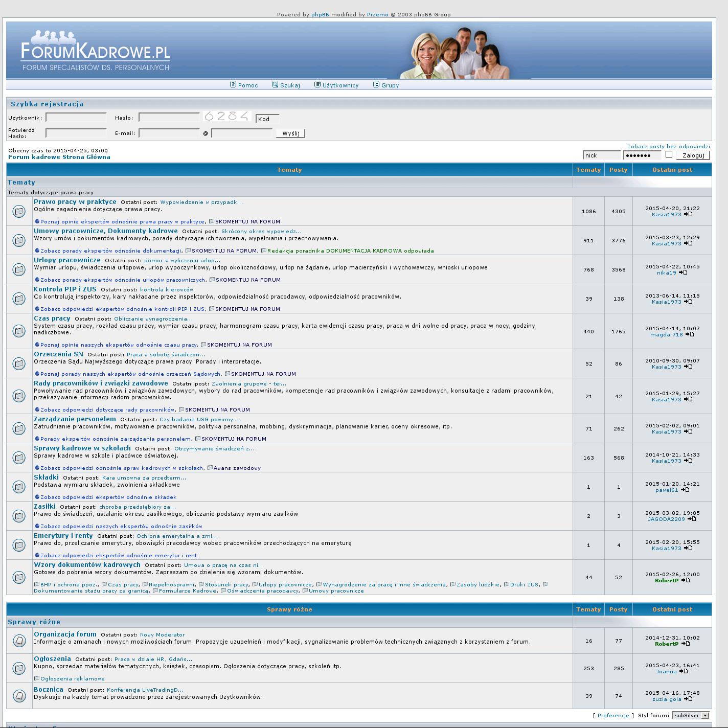Screen dimensions: 728x728
Task: Click the Użytkownicy members list icon
Action: (317, 85)
